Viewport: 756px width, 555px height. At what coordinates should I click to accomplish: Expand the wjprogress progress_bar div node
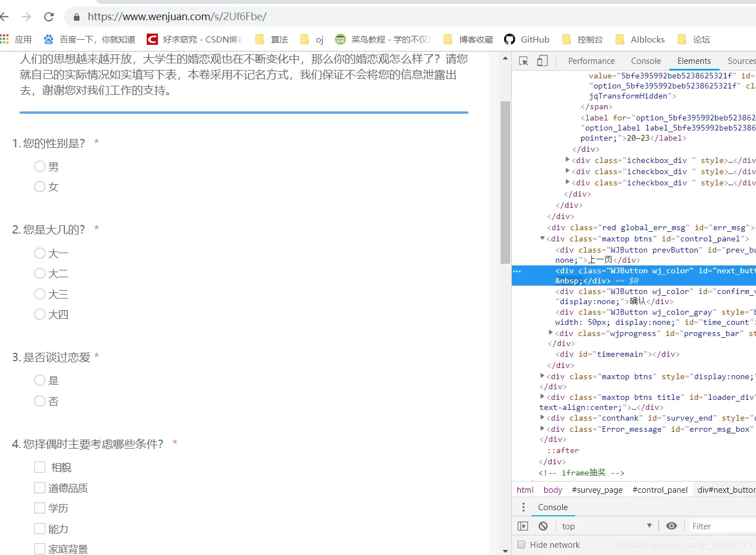(x=550, y=333)
